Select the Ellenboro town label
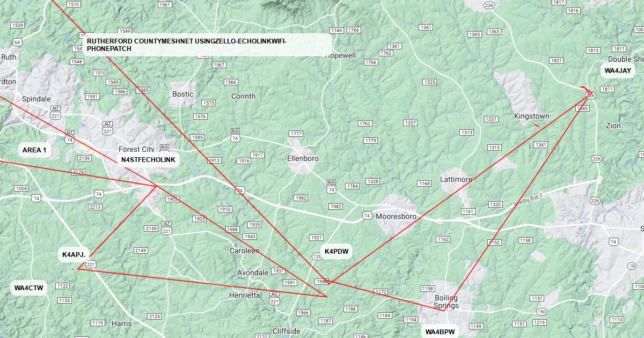Viewport: 644px width, 338px height. coord(303,159)
